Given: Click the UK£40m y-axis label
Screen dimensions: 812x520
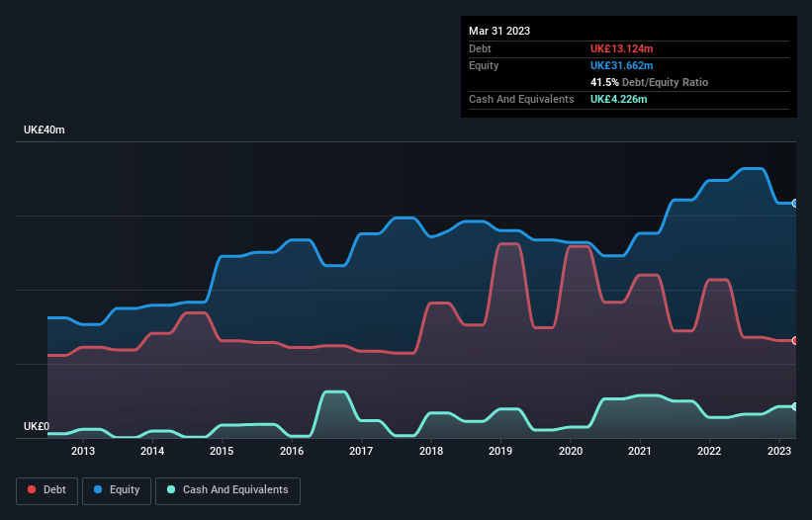Looking at the screenshot, I should (45, 130).
